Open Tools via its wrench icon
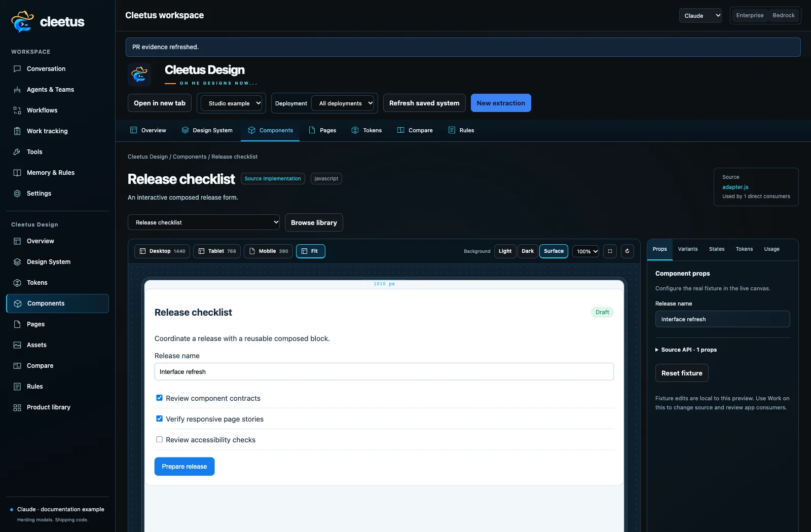811x532 pixels. (17, 152)
